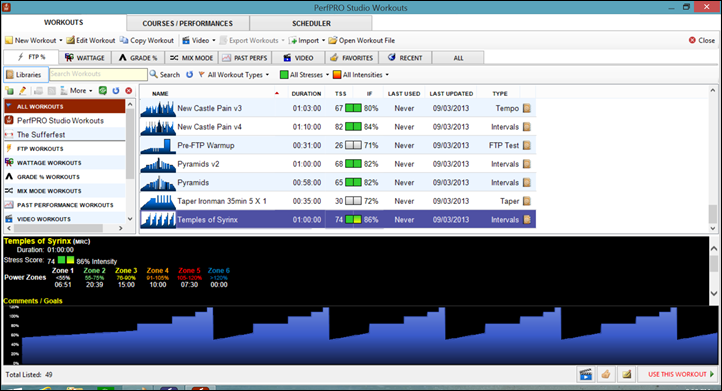Click the USE THIS WORKOUT button

point(678,374)
